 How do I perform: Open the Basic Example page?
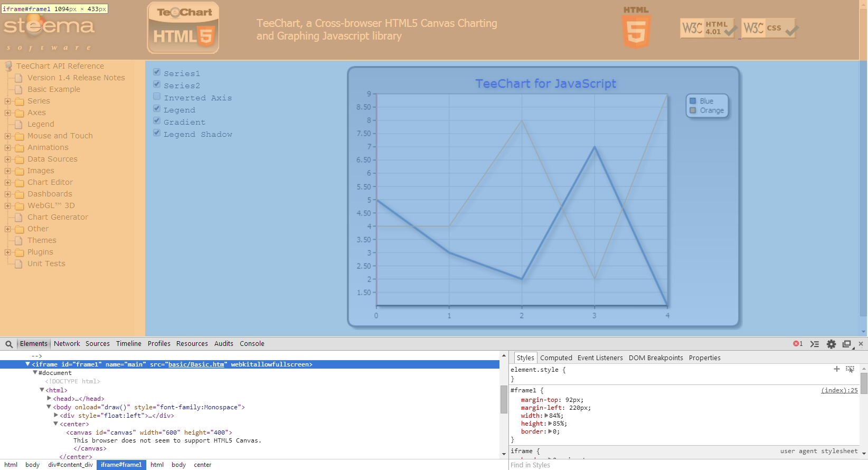[x=54, y=89]
